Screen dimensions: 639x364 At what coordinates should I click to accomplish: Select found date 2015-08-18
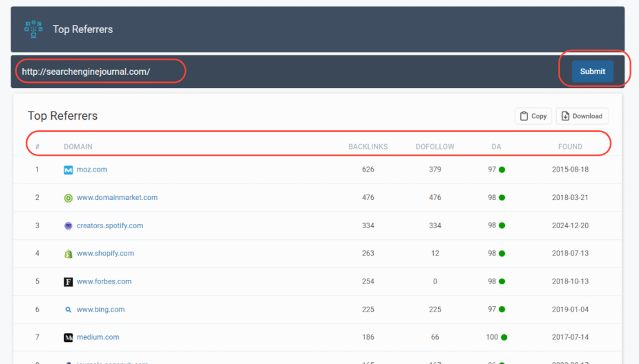570,170
